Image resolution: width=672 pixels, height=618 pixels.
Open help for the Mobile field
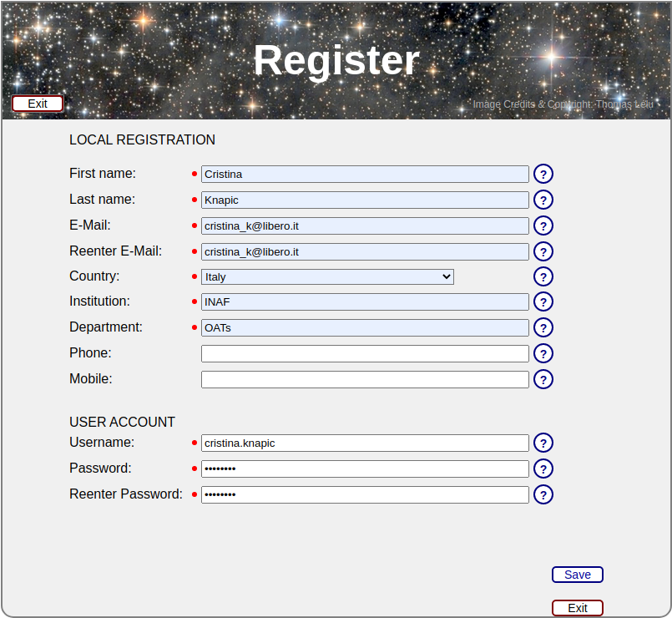(x=543, y=379)
